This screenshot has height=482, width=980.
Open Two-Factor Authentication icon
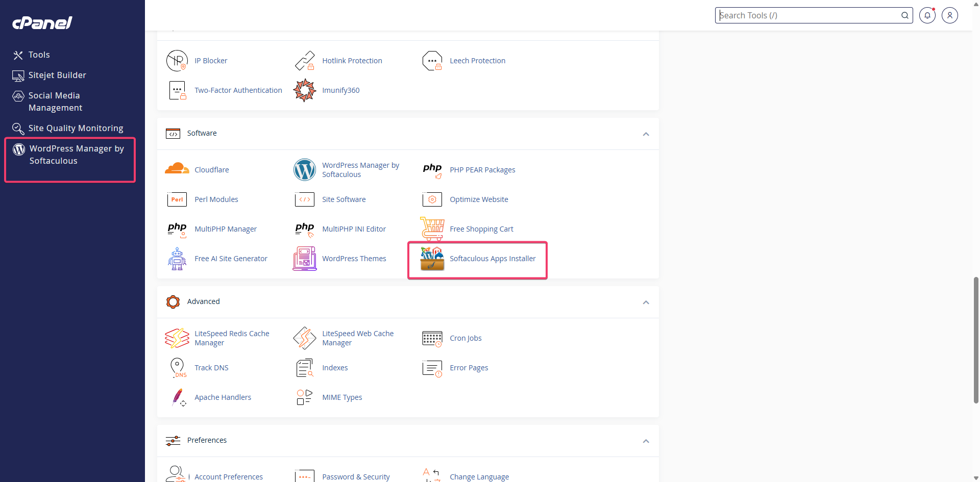tap(177, 90)
